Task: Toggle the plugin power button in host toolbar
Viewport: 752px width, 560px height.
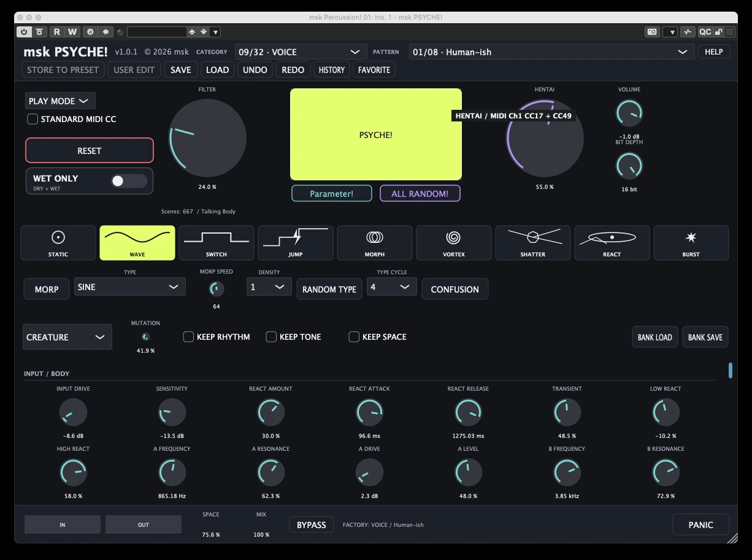Action: pyautogui.click(x=24, y=32)
